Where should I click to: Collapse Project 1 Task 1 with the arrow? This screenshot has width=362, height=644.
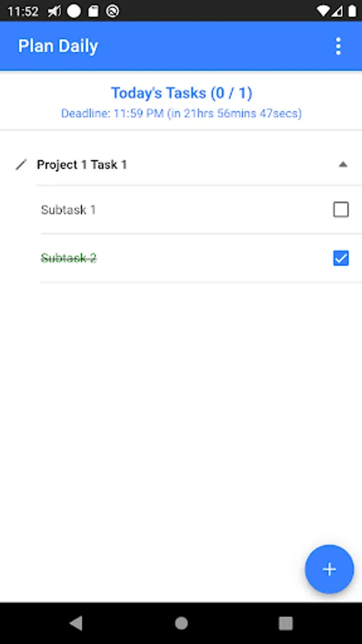pos(343,165)
